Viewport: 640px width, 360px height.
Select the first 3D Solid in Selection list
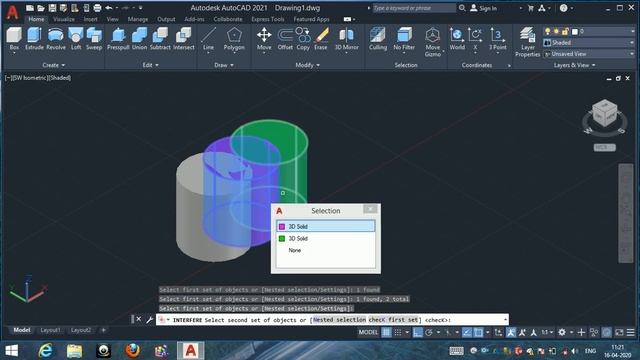click(326, 227)
